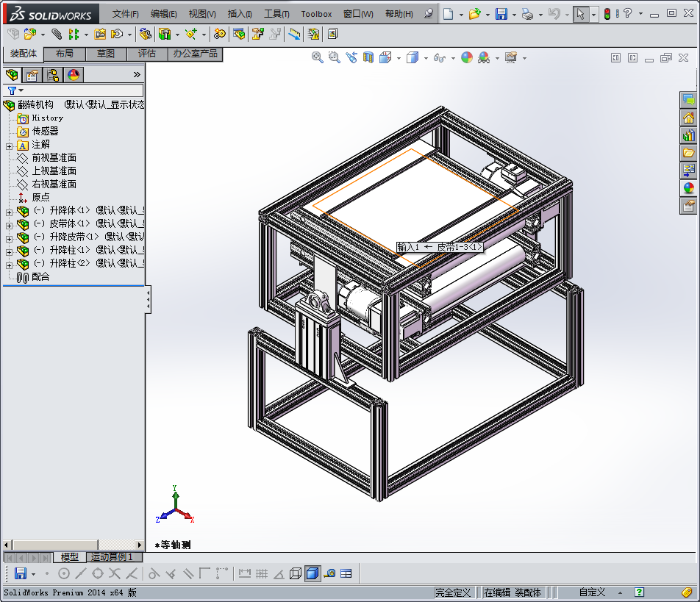Viewport: 700px width, 602px height.
Task: Select the 原点 origin item
Action: point(40,197)
